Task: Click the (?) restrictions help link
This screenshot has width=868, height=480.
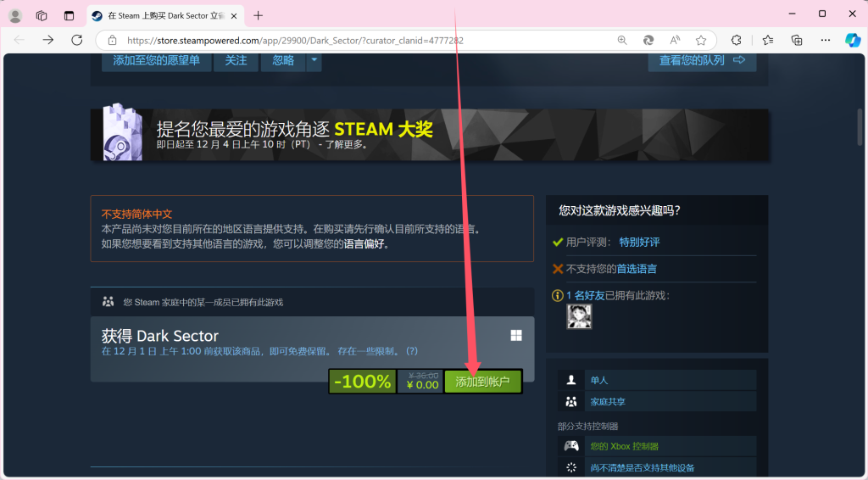Action: click(412, 351)
